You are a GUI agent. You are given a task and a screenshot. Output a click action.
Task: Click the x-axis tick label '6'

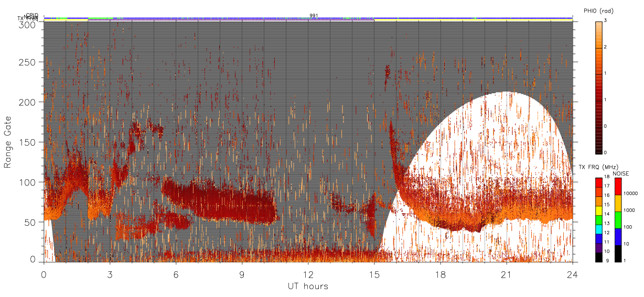[x=176, y=274]
